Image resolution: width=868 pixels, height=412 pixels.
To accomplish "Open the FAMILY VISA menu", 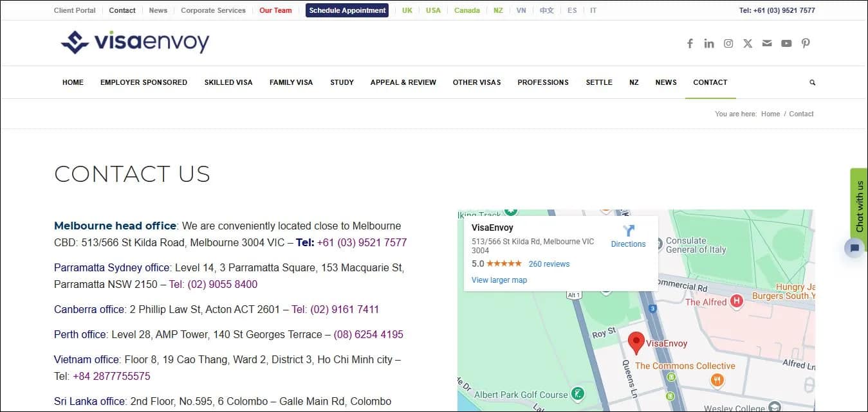I will (x=291, y=82).
